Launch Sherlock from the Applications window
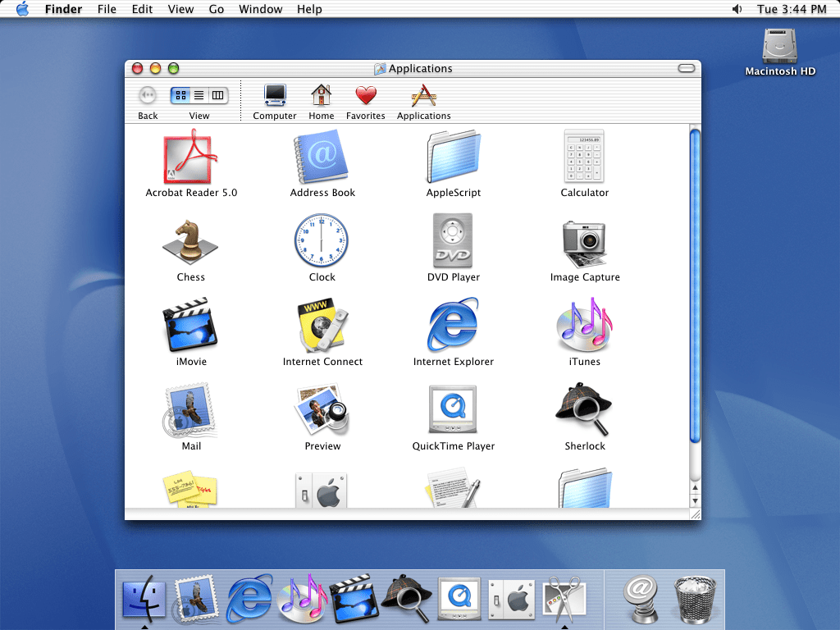The image size is (840, 630). tap(584, 410)
